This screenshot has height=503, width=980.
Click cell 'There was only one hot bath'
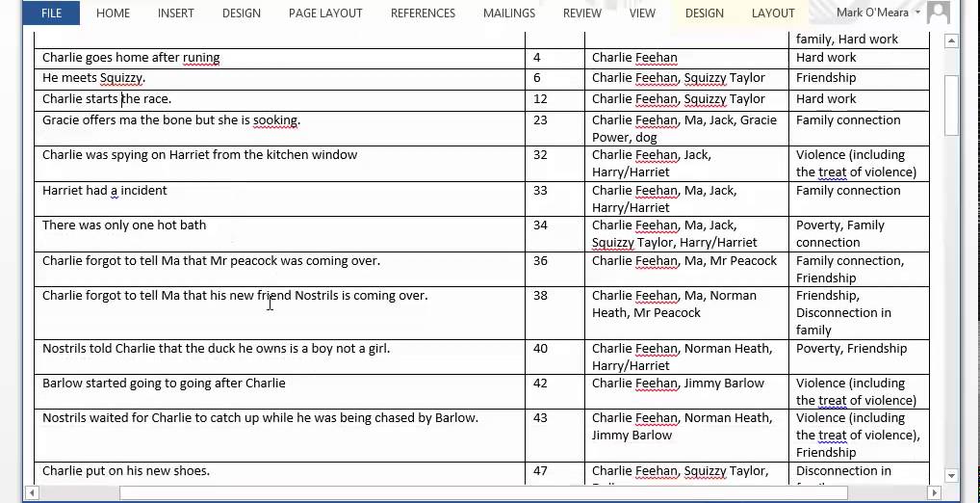(x=280, y=234)
